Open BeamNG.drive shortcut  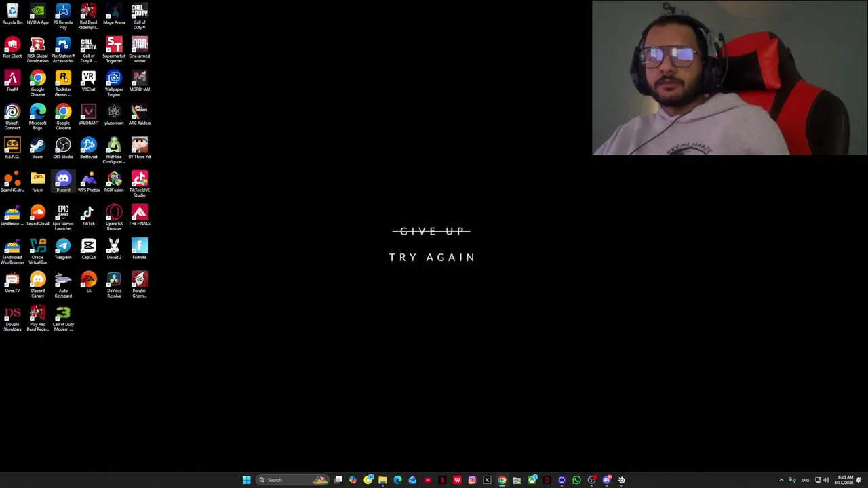pos(12,182)
